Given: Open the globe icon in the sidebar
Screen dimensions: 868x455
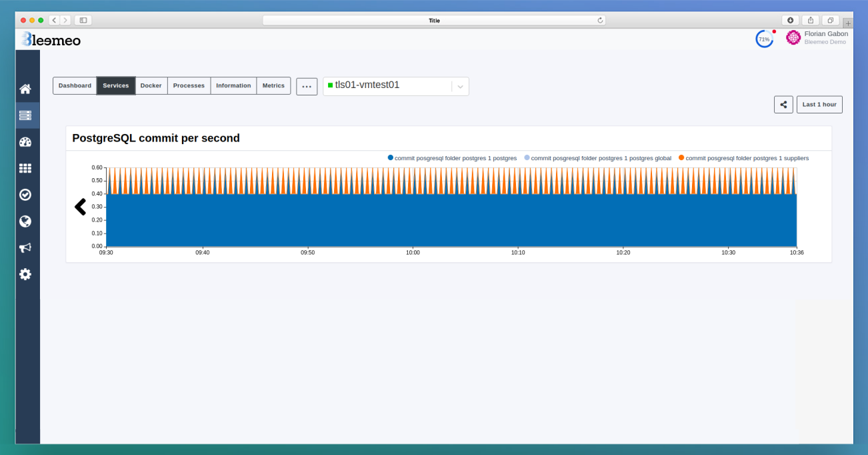Looking at the screenshot, I should point(25,221).
